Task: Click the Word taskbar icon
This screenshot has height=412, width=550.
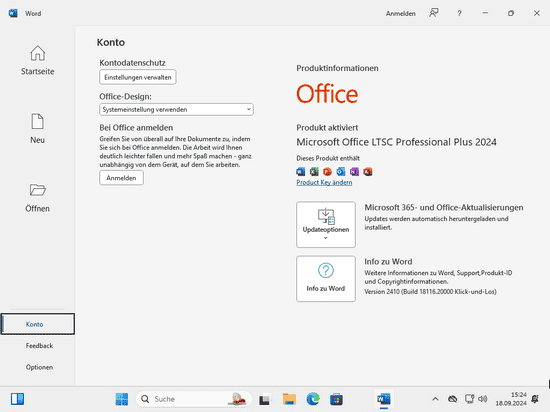Action: [384, 399]
